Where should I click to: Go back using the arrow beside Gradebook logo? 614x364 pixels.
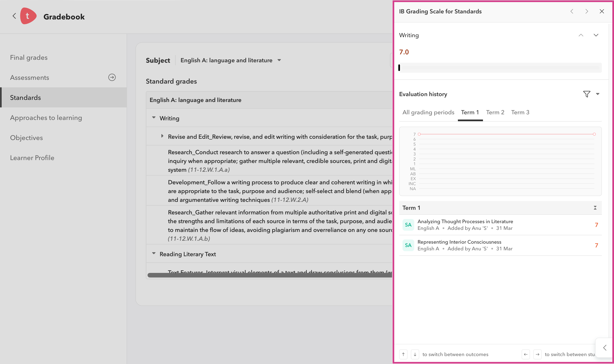pos(14,16)
